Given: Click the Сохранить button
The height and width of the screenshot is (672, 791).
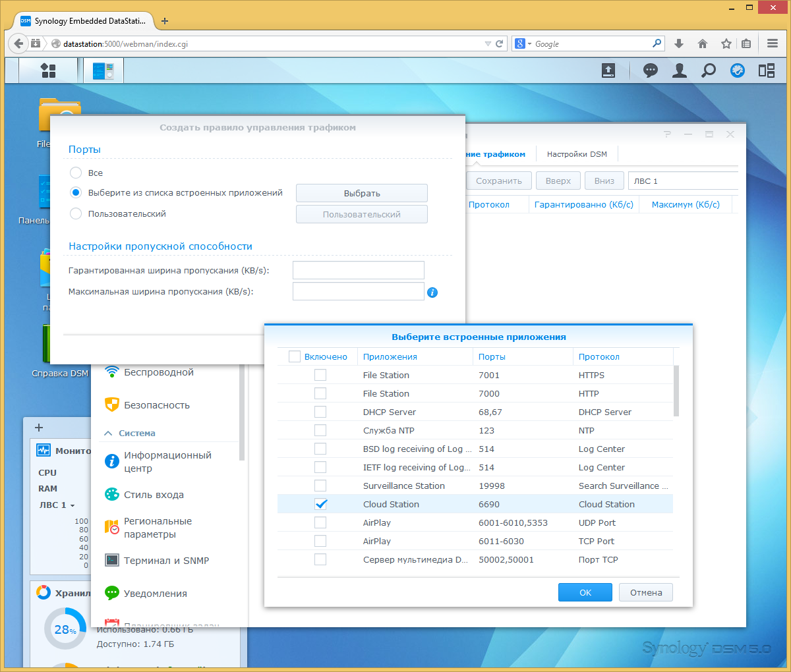Looking at the screenshot, I should click(x=499, y=181).
